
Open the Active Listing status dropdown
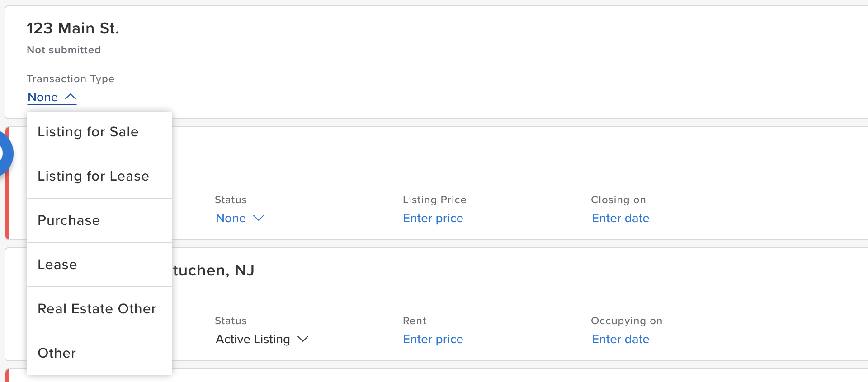[262, 339]
